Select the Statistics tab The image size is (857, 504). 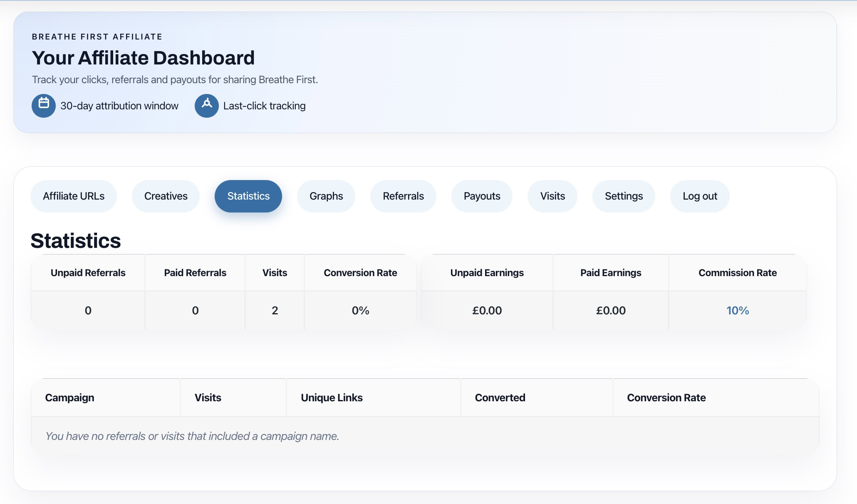(x=248, y=196)
